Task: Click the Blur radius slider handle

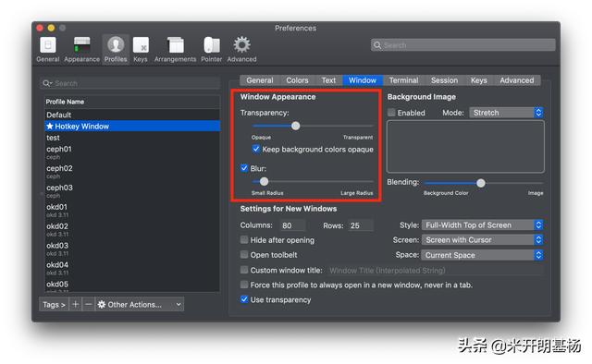Action: pyautogui.click(x=264, y=182)
